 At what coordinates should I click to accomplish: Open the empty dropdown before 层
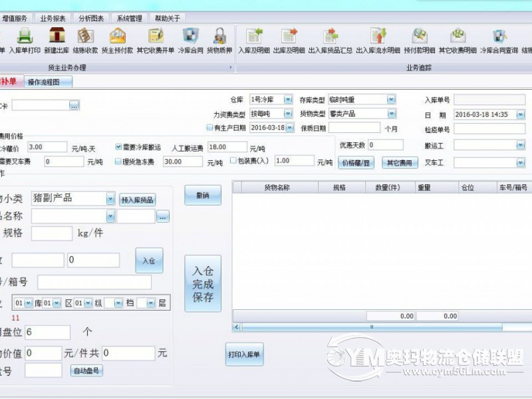151,303
